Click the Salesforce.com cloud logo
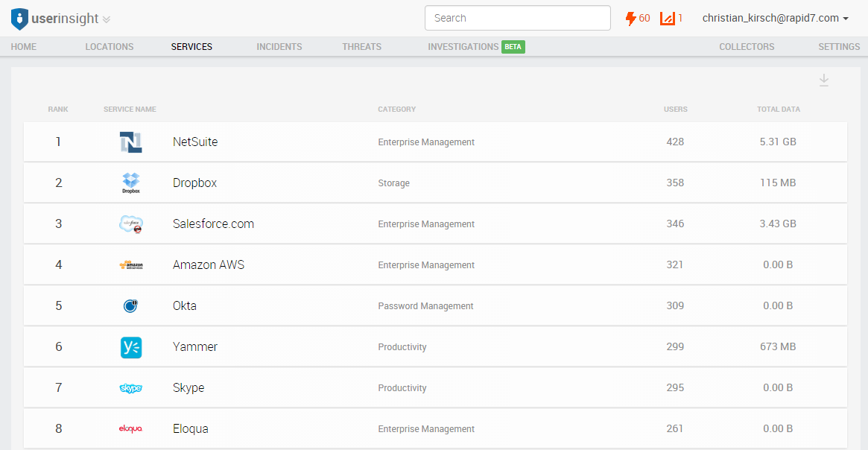 [131, 224]
